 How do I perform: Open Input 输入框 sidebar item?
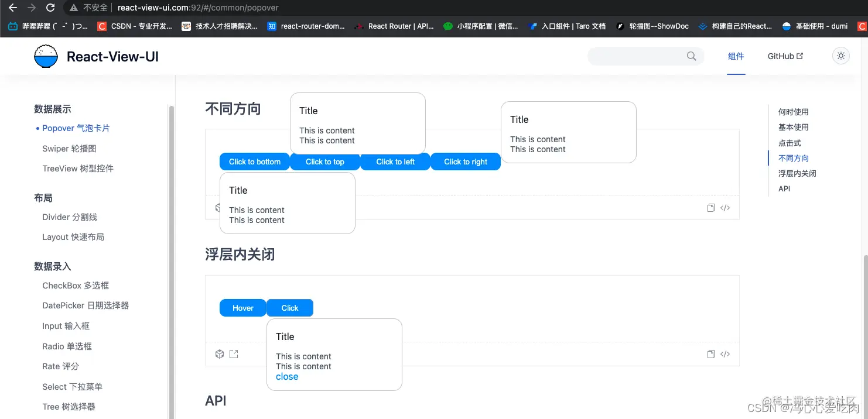click(66, 326)
